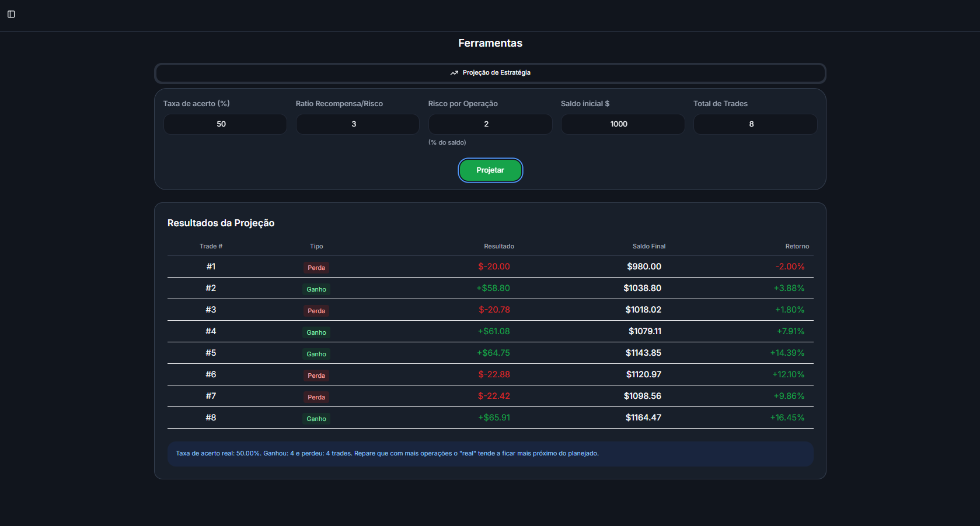Focus the Risco por Operação input field
The height and width of the screenshot is (526, 980).
click(490, 124)
